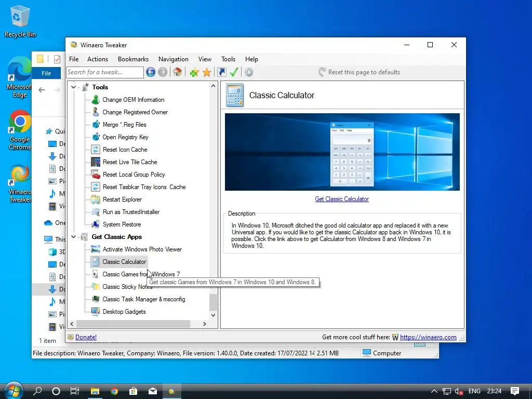Click the Back navigation arrow in Winaero toolbar
The height and width of the screenshot is (399, 532).
tap(151, 72)
